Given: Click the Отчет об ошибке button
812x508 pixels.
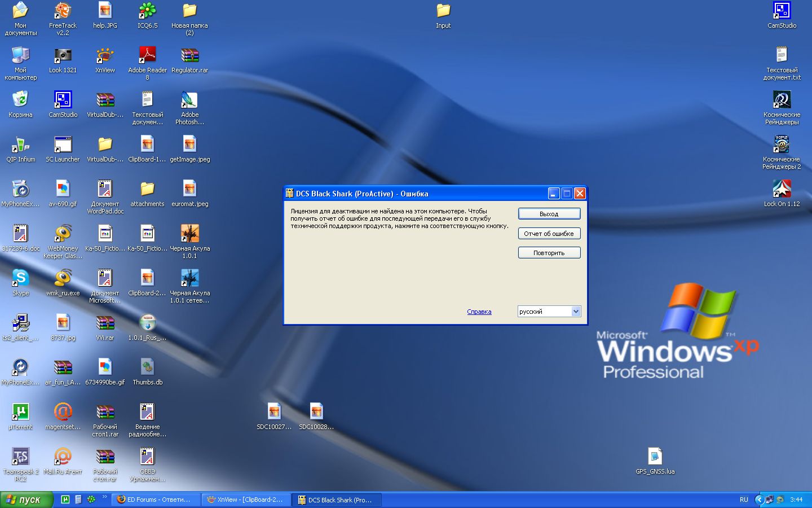Looking at the screenshot, I should pos(549,233).
